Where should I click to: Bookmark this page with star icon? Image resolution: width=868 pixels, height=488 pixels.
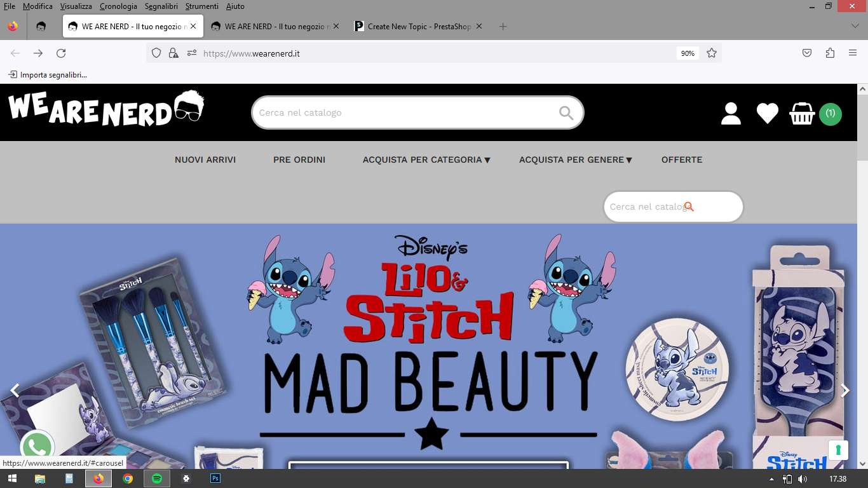pos(712,53)
